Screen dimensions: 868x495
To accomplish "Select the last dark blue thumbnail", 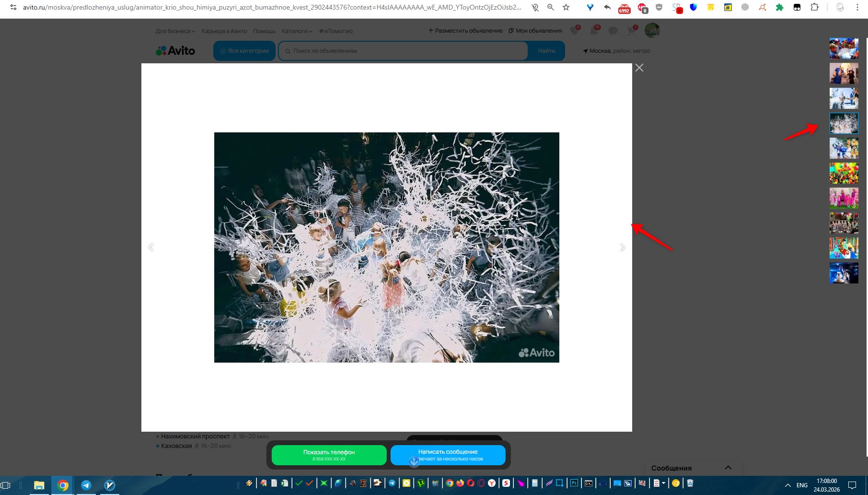I will 844,273.
